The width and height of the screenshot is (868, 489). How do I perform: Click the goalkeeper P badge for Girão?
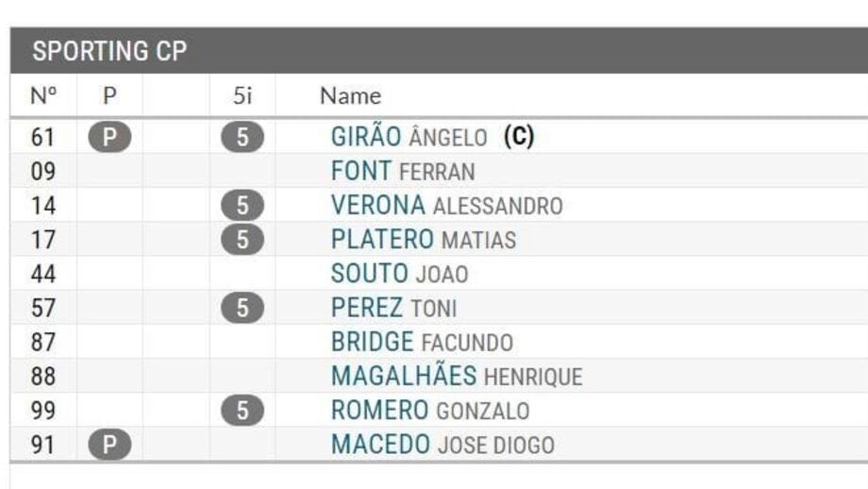[109, 137]
